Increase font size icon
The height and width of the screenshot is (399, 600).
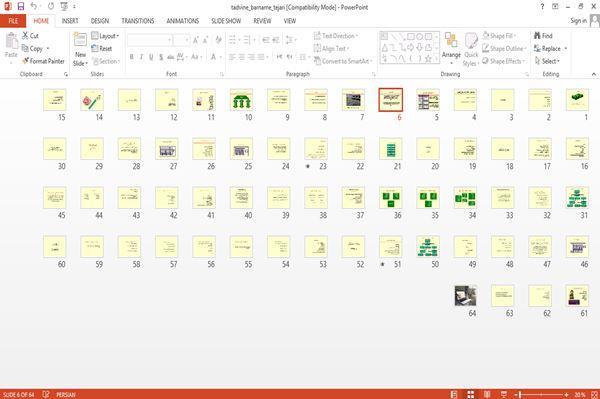click(x=196, y=40)
